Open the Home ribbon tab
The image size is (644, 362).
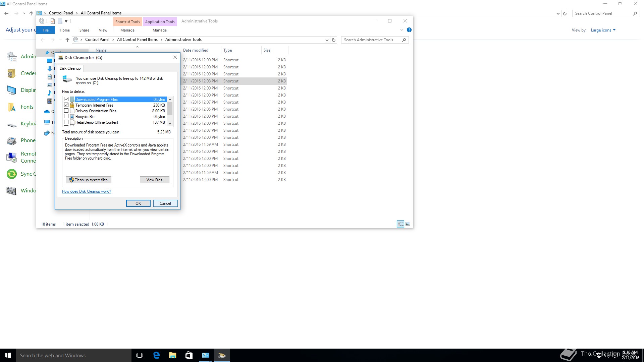tap(65, 30)
